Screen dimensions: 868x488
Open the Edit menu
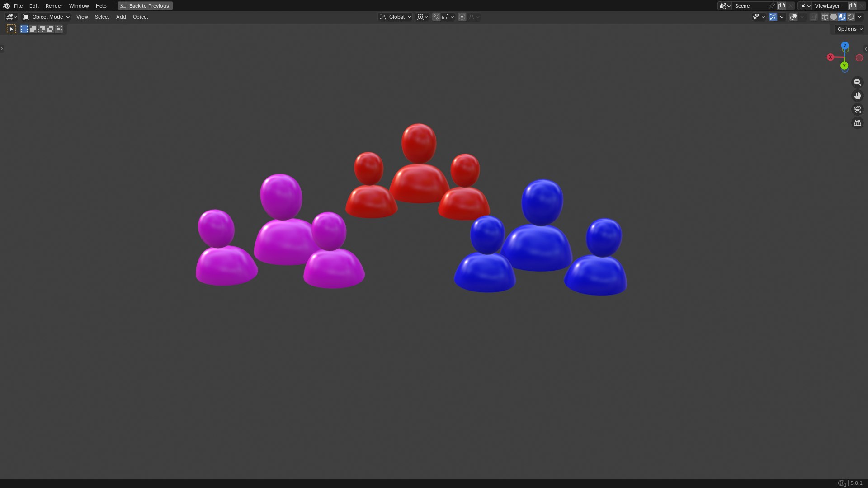(34, 6)
